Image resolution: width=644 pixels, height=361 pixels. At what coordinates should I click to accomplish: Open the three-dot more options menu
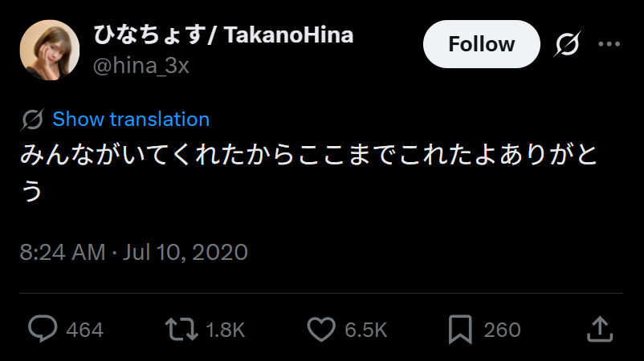tap(609, 44)
